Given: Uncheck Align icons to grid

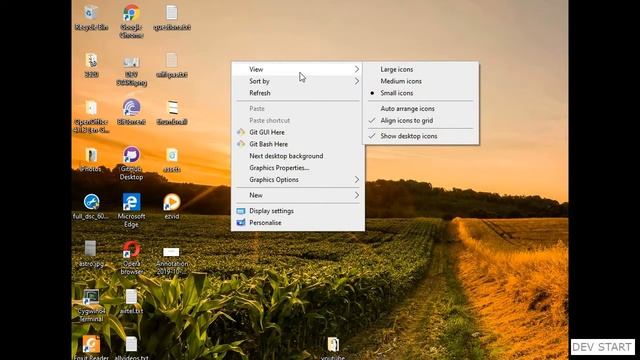Looking at the screenshot, I should pyautogui.click(x=420, y=120).
